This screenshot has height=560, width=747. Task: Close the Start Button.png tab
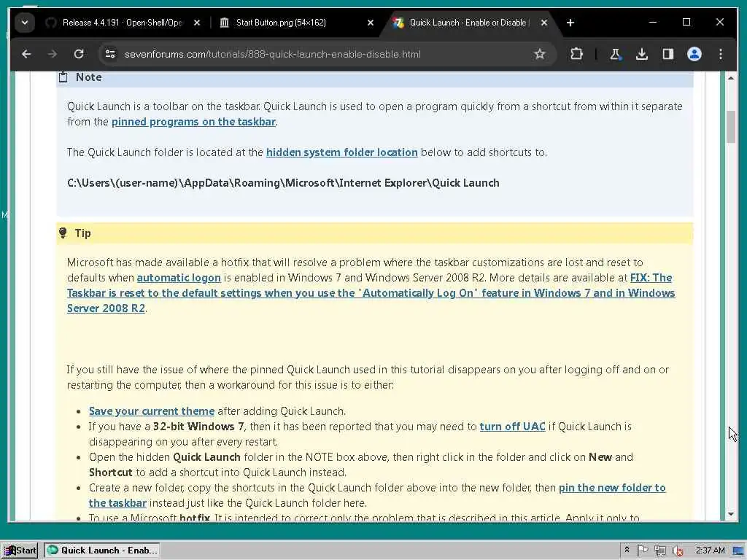click(x=371, y=23)
